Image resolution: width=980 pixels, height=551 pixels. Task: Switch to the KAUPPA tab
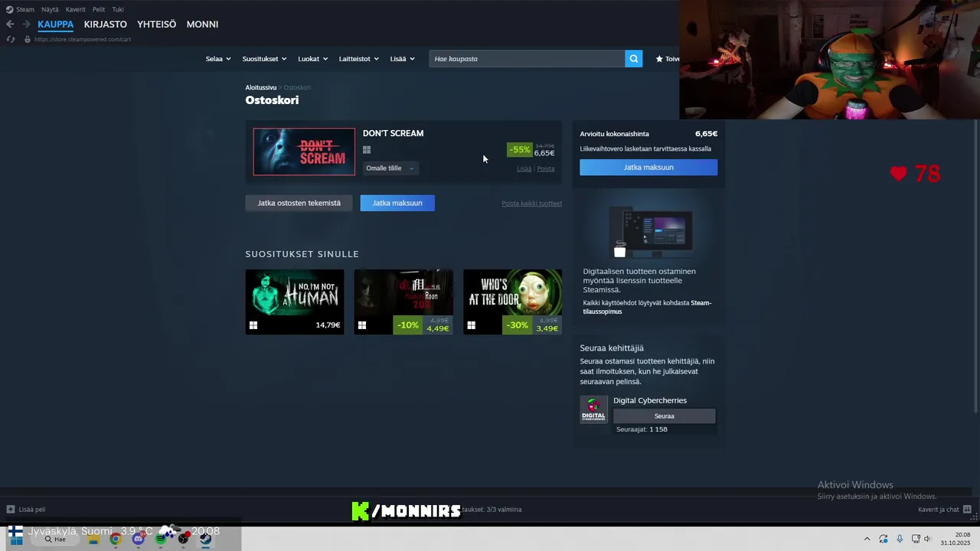(x=55, y=24)
